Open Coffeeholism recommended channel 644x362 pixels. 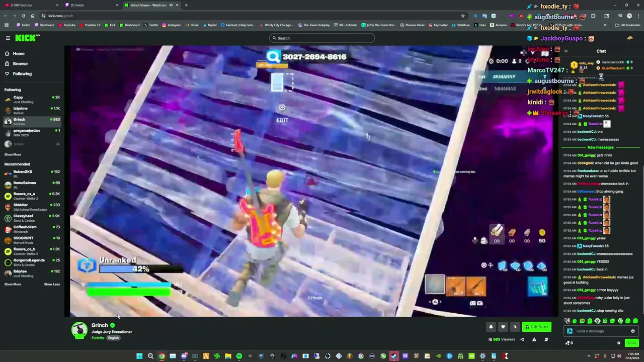point(32,229)
